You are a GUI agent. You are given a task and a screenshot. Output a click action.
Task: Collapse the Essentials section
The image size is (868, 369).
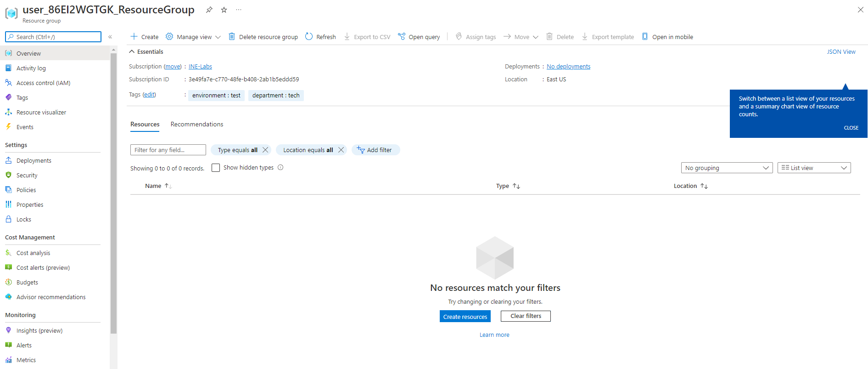coord(132,51)
